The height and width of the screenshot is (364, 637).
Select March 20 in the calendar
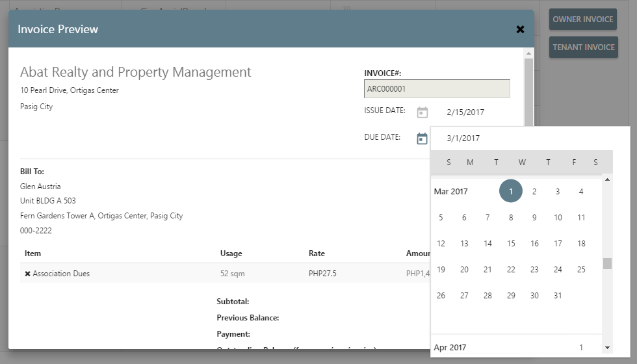pyautogui.click(x=464, y=269)
